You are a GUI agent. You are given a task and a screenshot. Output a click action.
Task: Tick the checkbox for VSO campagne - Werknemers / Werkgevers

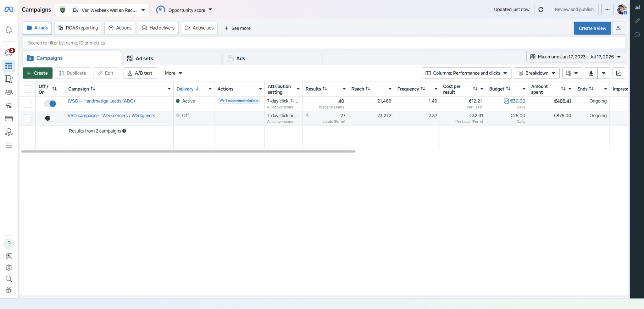tap(28, 118)
